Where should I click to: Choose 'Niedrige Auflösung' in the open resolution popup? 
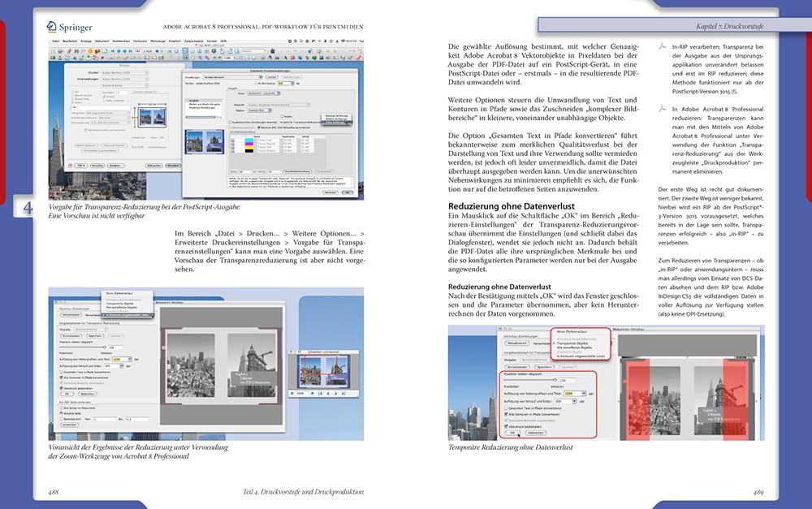coord(336,116)
